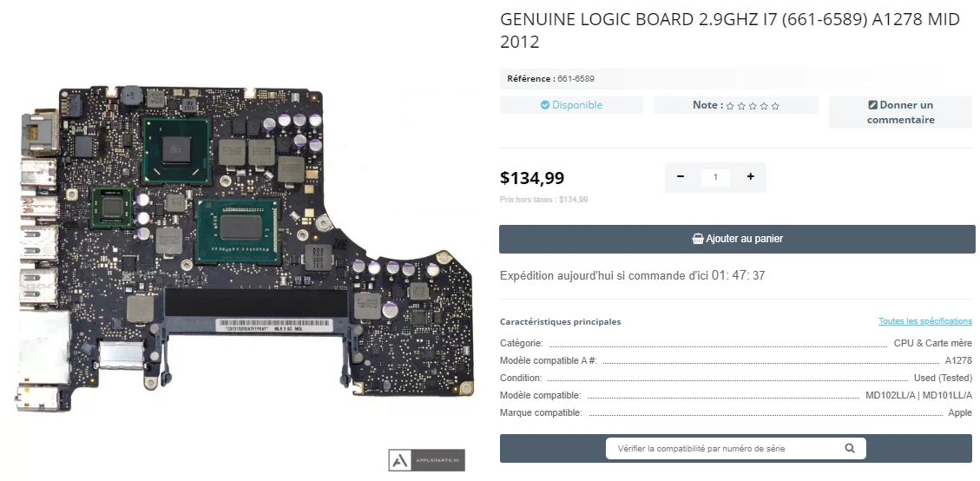Click the basket icon in Ajouter au panier
Image resolution: width=980 pixels, height=481 pixels.
[698, 238]
